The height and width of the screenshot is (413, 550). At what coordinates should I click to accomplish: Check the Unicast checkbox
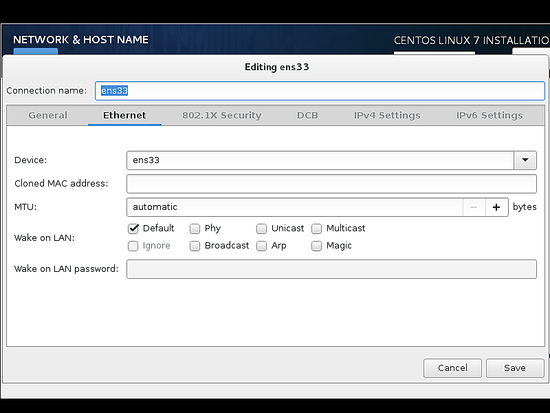pyautogui.click(x=261, y=229)
